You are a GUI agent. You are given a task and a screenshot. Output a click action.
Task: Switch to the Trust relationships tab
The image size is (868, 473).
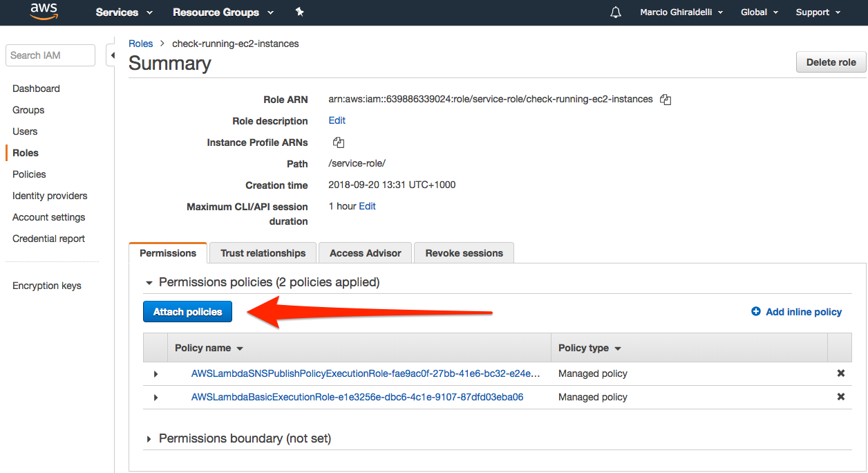[263, 253]
